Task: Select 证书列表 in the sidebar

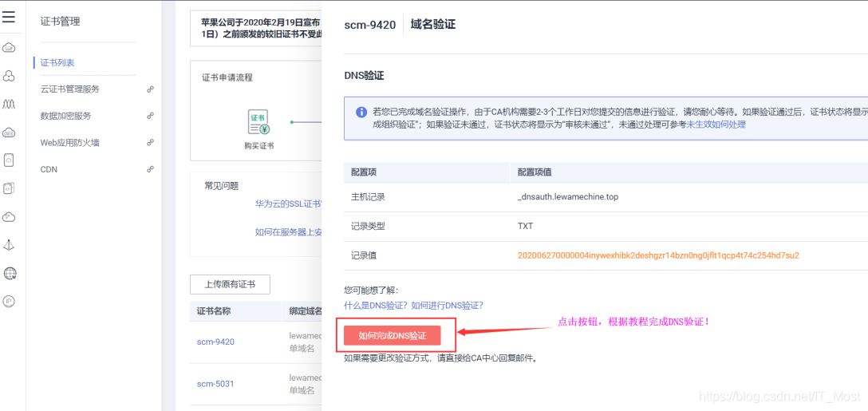Action: tap(57, 62)
